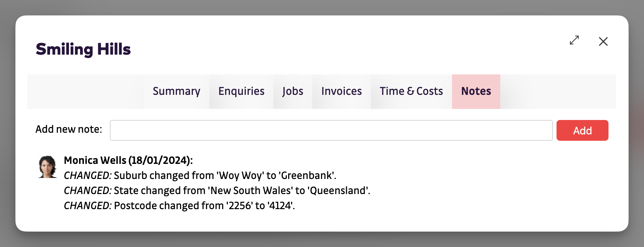
Task: Go to the Jobs tab
Action: [x=293, y=91]
